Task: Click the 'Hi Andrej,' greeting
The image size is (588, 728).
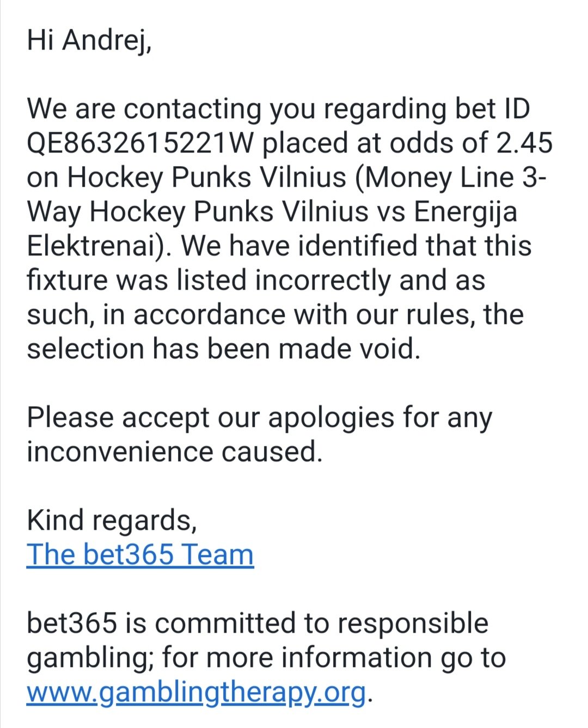Action: click(x=89, y=40)
